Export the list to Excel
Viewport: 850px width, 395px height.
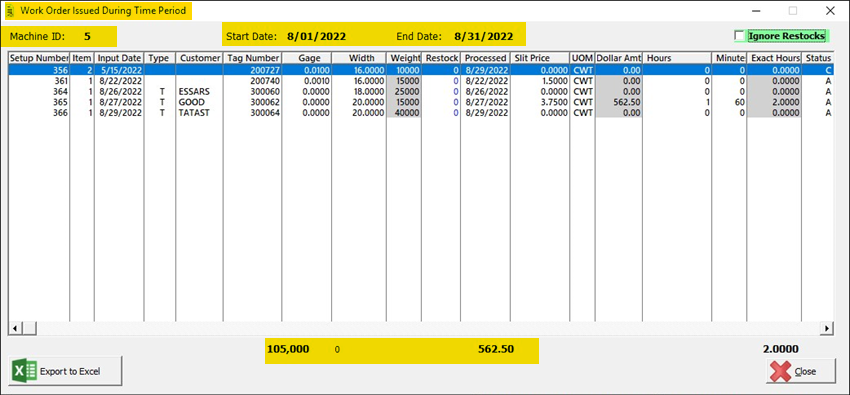click(x=66, y=371)
